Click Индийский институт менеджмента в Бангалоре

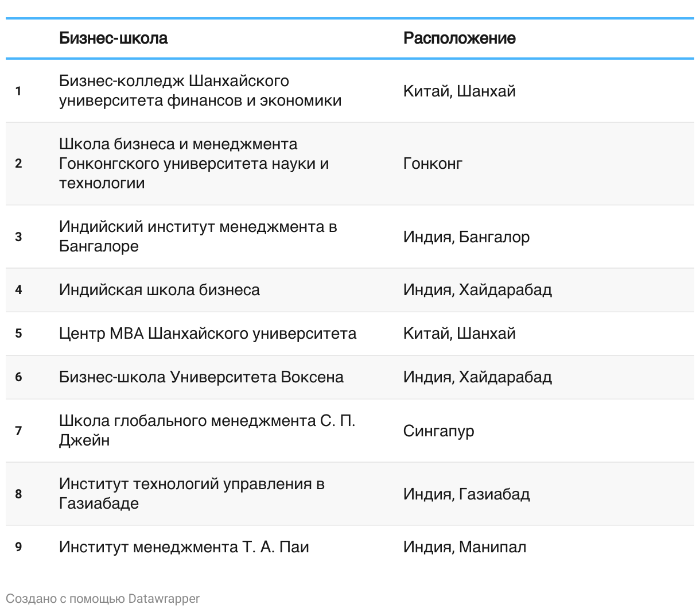(x=198, y=237)
